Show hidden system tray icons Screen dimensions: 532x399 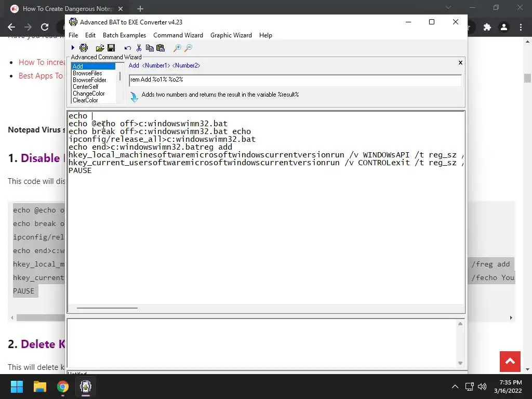coord(455,387)
